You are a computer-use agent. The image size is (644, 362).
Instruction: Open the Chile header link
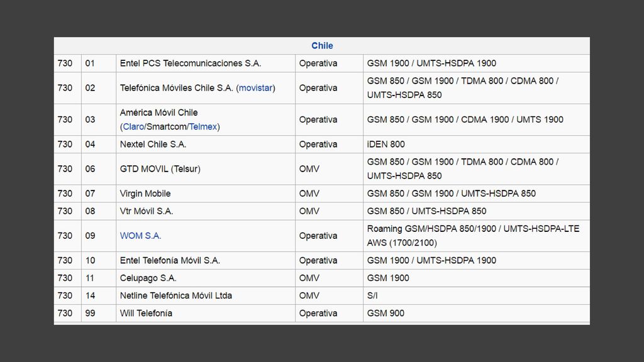click(322, 45)
